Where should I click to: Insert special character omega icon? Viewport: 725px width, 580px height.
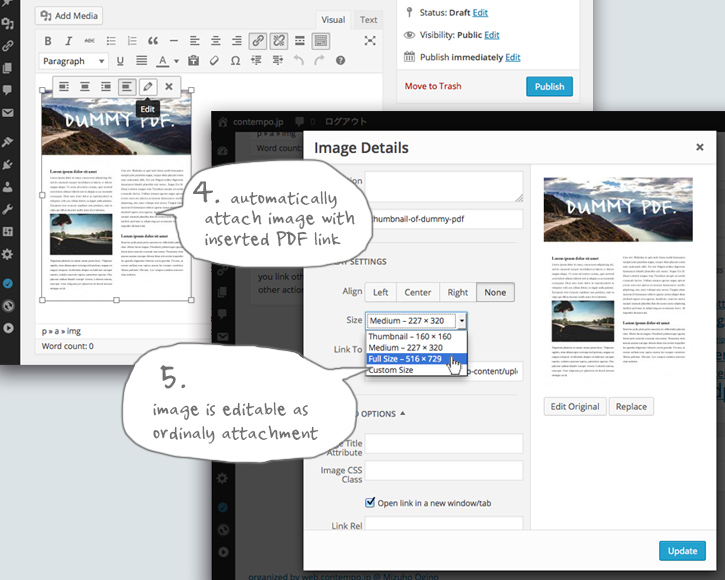pos(235,61)
